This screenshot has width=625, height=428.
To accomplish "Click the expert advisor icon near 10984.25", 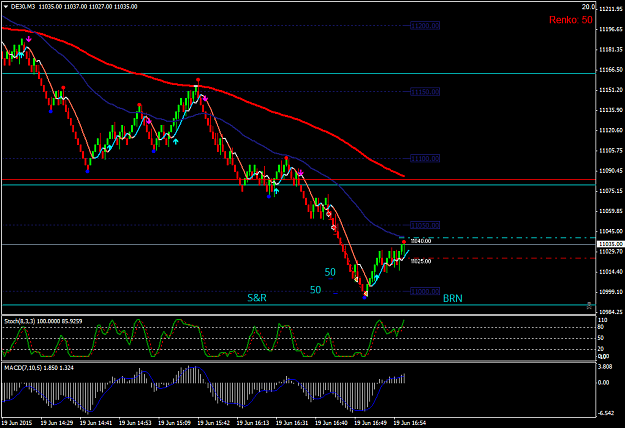I will point(589,306).
